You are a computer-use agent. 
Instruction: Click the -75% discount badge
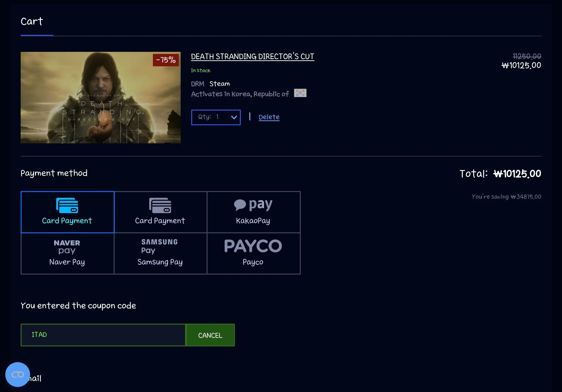click(x=166, y=60)
